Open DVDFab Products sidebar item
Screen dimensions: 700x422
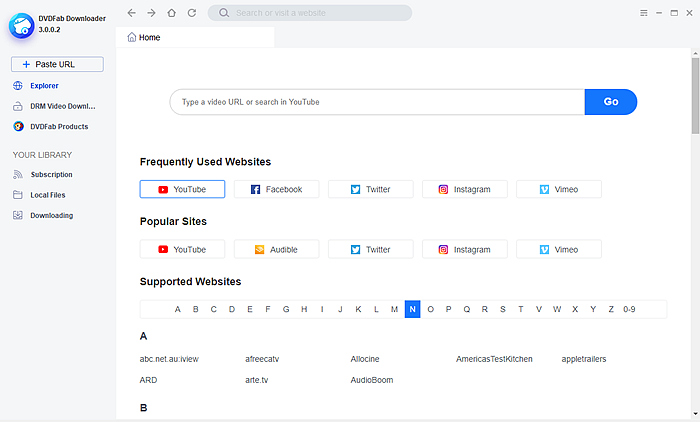pyautogui.click(x=59, y=126)
